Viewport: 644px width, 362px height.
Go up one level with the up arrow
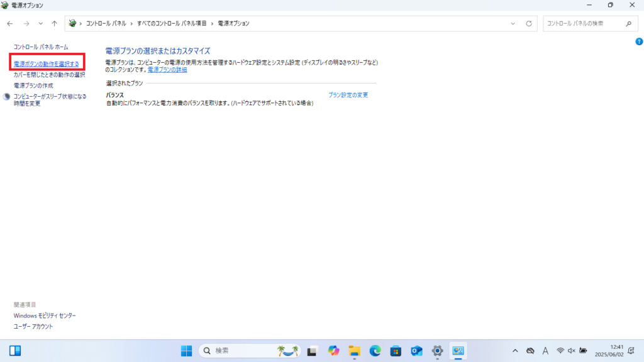(54, 24)
